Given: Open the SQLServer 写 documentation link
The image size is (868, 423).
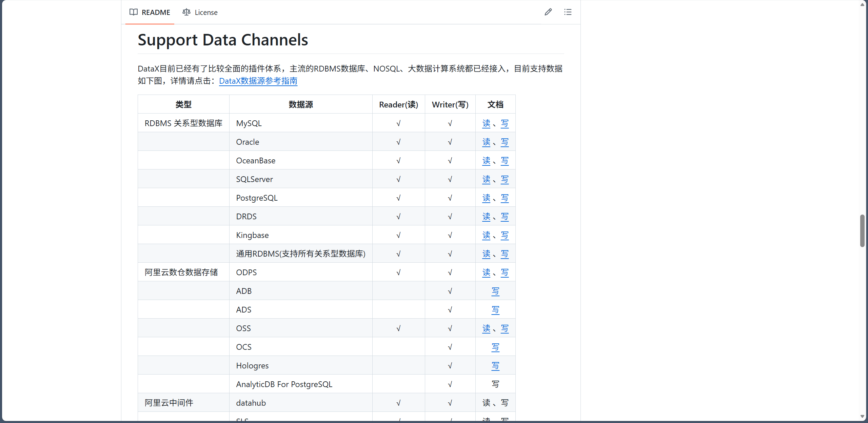Looking at the screenshot, I should 505,179.
